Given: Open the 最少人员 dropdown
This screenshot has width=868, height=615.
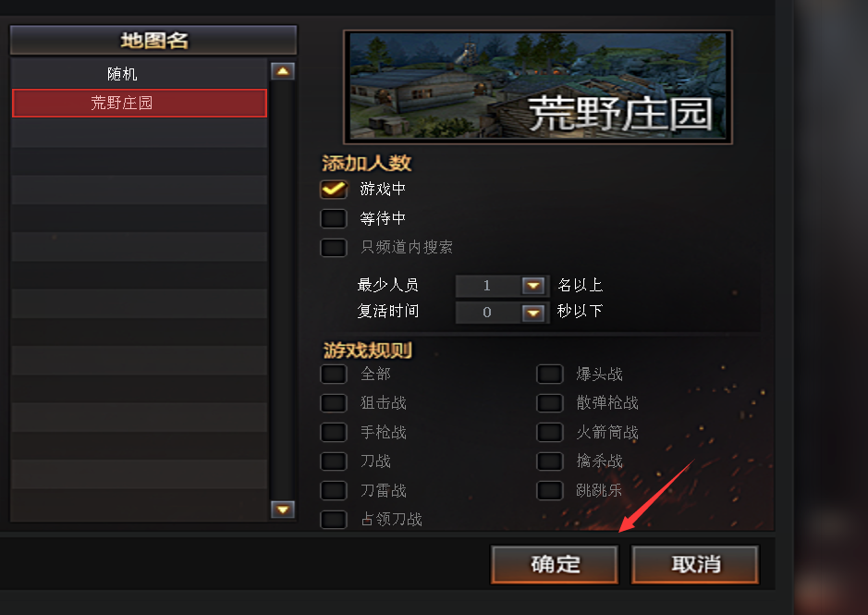Looking at the screenshot, I should [x=533, y=286].
